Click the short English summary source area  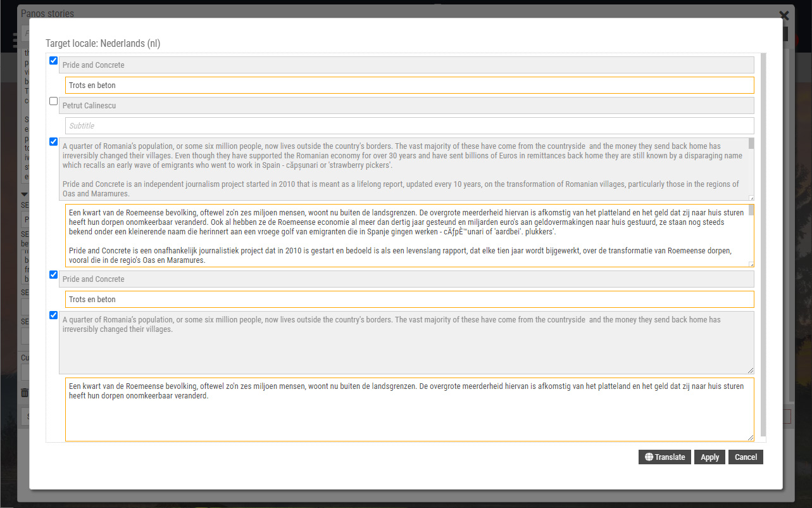(406, 343)
